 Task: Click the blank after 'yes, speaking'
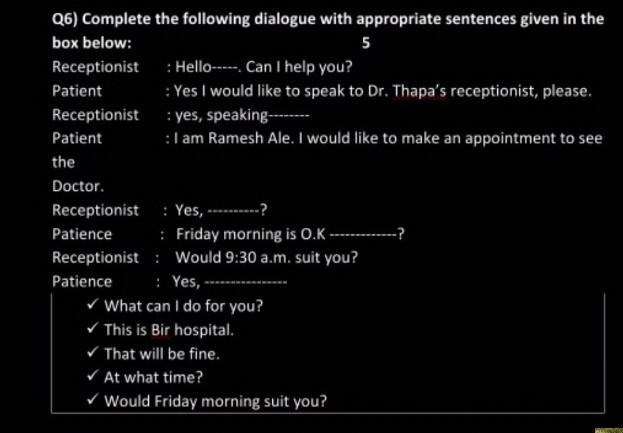289,116
